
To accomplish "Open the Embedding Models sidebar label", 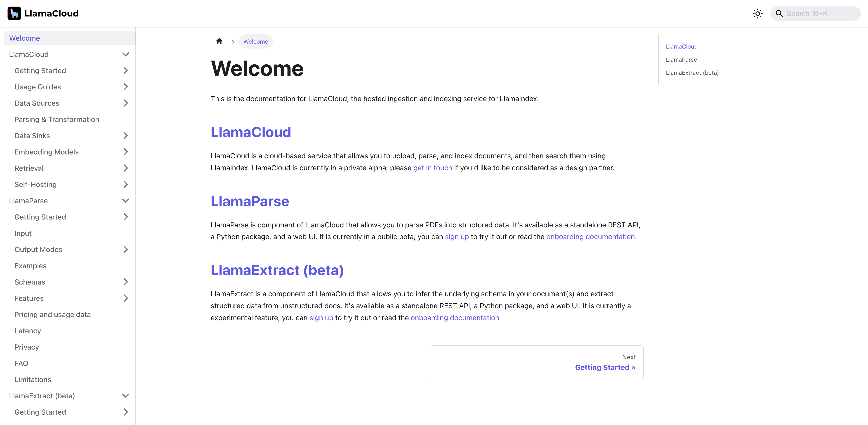I will (x=47, y=152).
